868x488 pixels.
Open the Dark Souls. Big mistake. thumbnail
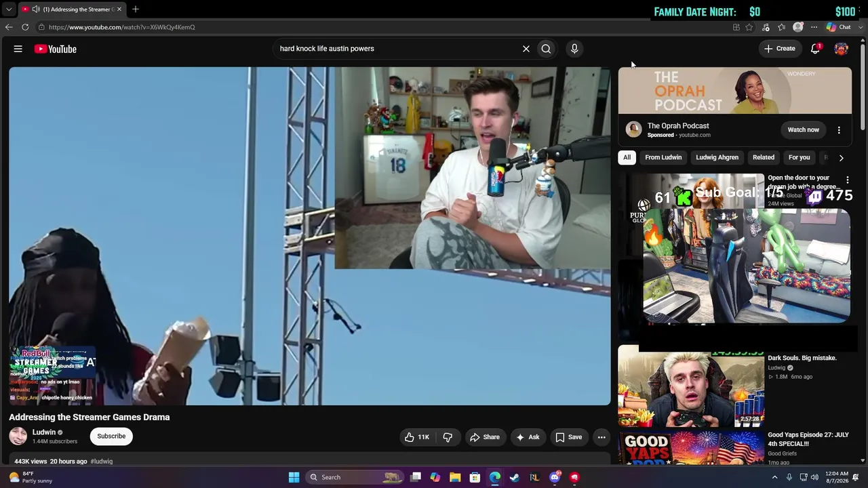691,386
